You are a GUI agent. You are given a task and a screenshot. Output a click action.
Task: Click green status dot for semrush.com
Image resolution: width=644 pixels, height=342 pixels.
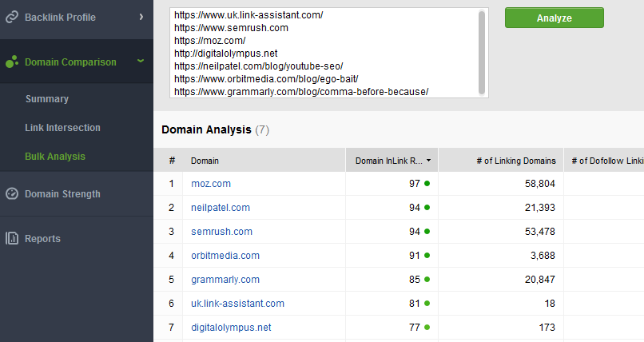tap(427, 232)
